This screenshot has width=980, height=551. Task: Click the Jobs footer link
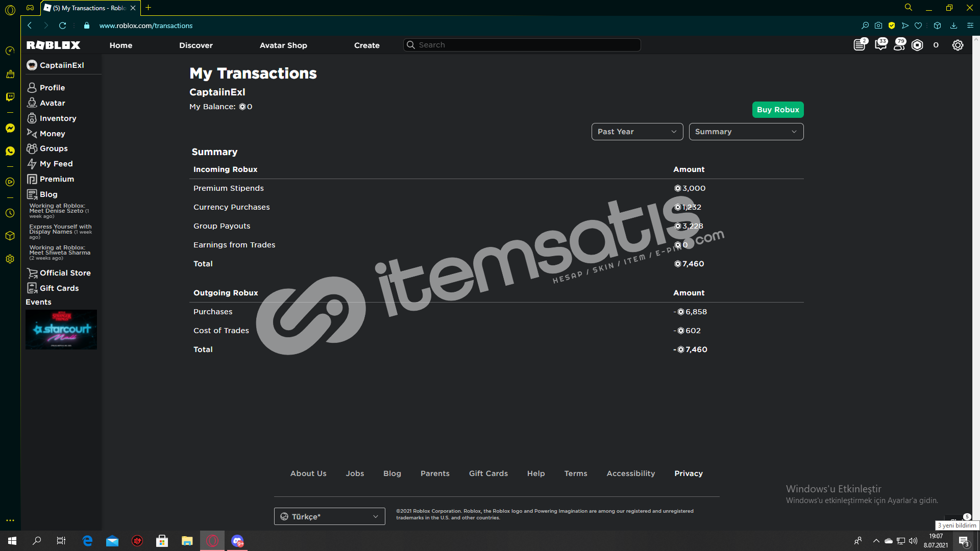pos(355,473)
